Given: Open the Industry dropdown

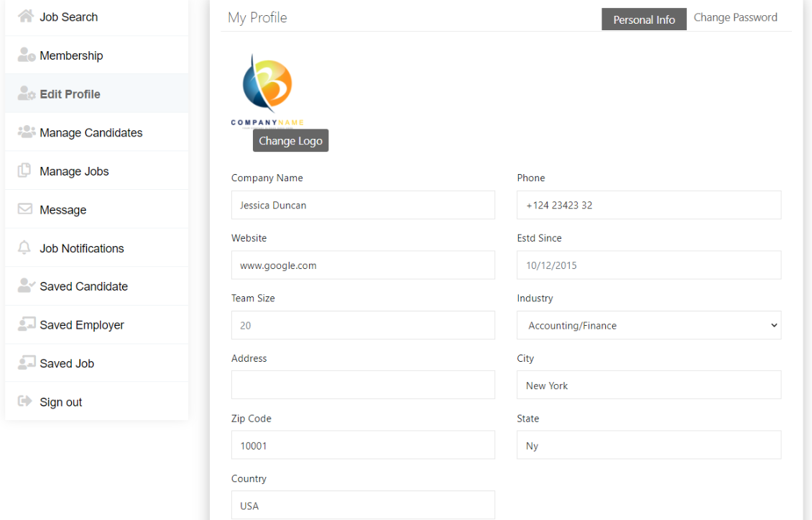Looking at the screenshot, I should coord(649,325).
